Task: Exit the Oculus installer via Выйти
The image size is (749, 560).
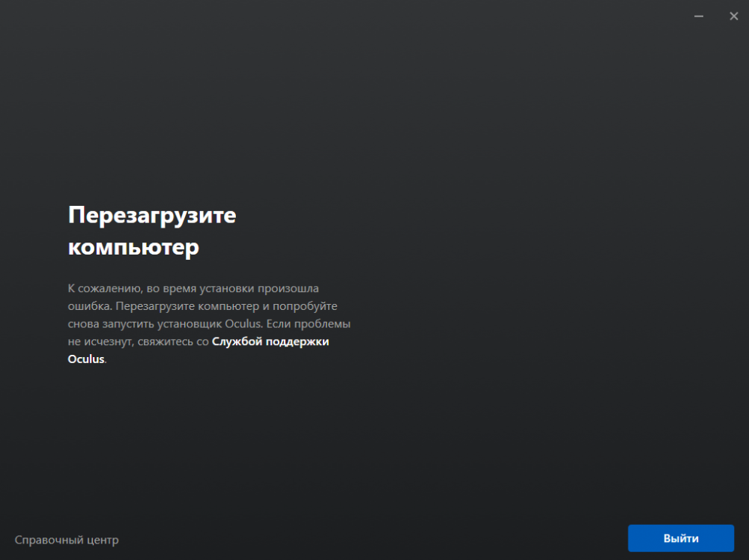Action: coord(681,538)
